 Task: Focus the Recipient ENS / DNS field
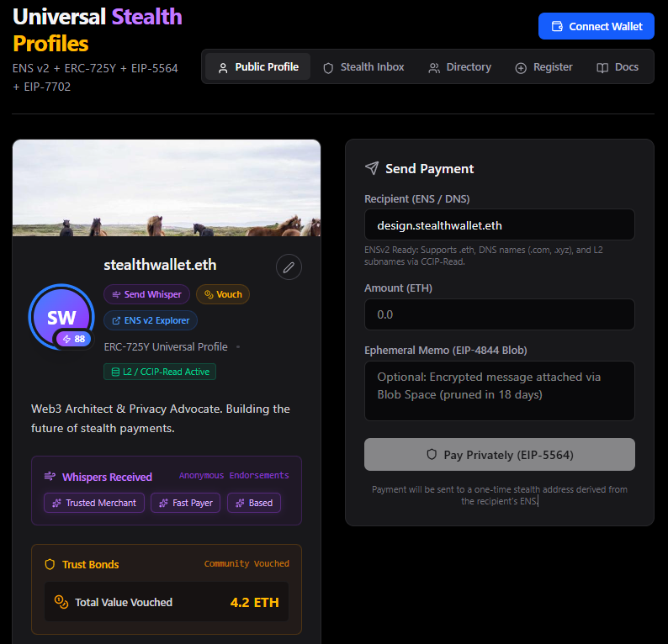[499, 225]
